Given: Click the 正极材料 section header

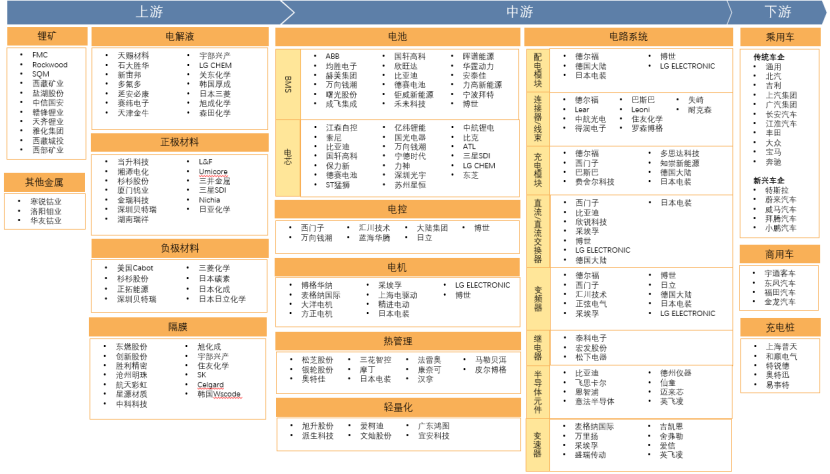Looking at the screenshot, I should 180,142.
